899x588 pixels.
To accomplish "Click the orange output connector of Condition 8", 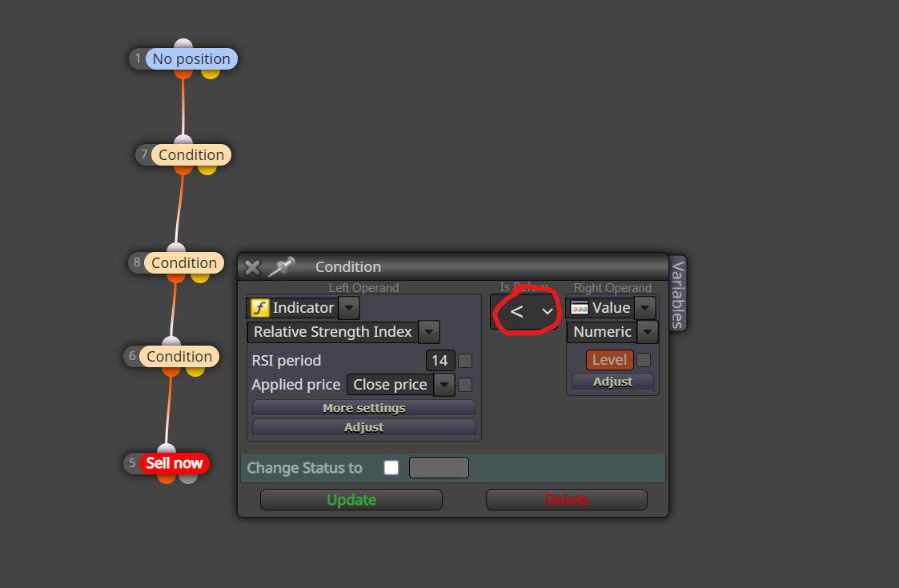I will (176, 278).
